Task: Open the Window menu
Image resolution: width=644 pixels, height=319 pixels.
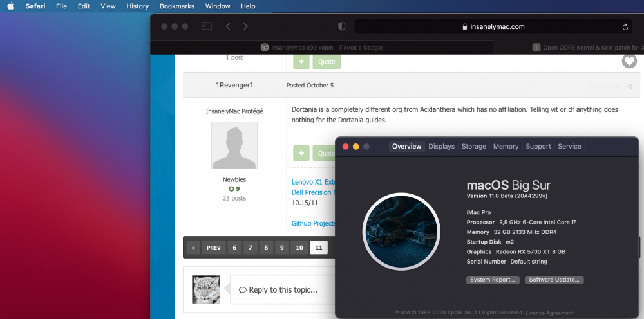Action: (x=218, y=6)
